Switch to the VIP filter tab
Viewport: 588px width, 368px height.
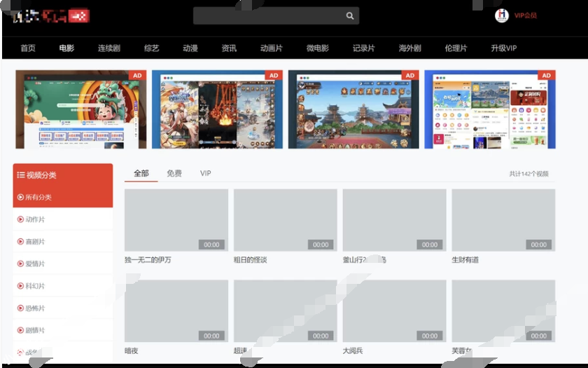click(205, 173)
